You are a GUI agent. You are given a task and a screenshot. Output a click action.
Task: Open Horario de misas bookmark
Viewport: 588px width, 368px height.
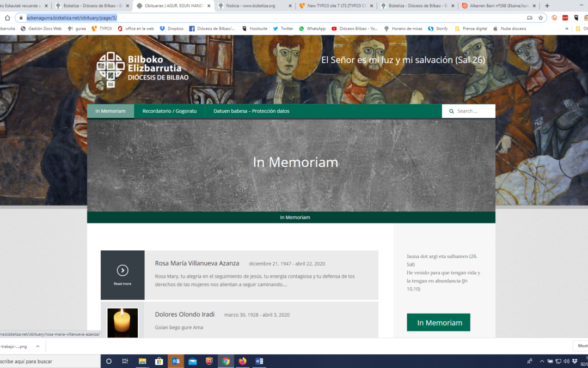point(403,28)
